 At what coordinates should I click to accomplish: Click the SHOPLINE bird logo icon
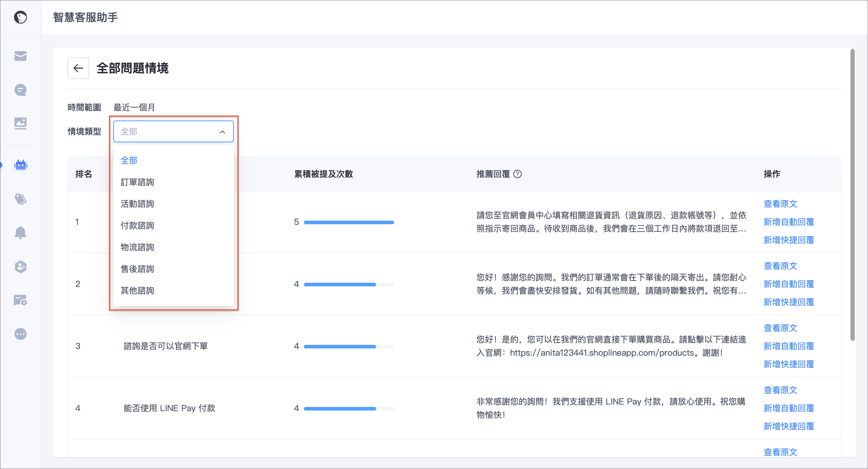[20, 17]
